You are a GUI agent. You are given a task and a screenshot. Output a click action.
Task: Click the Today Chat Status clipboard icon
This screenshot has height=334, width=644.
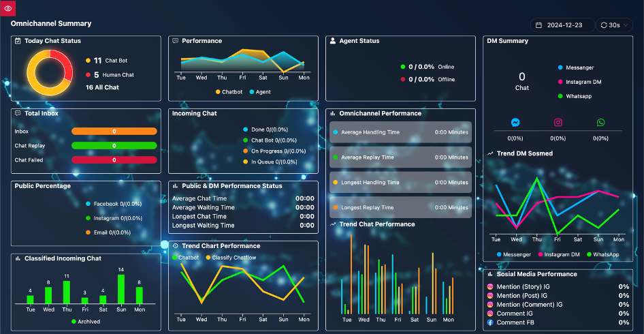tap(18, 41)
